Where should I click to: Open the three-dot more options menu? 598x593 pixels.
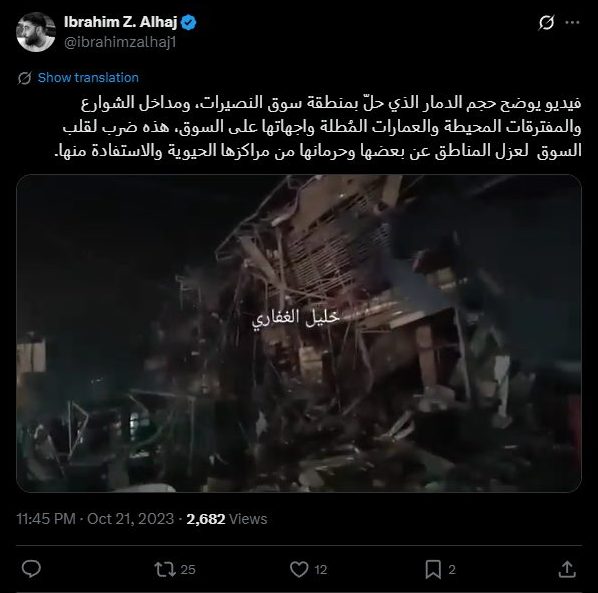pyautogui.click(x=572, y=23)
